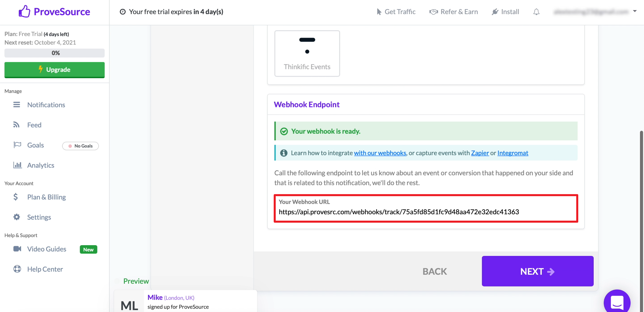Open Analytics page
The height and width of the screenshot is (312, 644).
(41, 165)
